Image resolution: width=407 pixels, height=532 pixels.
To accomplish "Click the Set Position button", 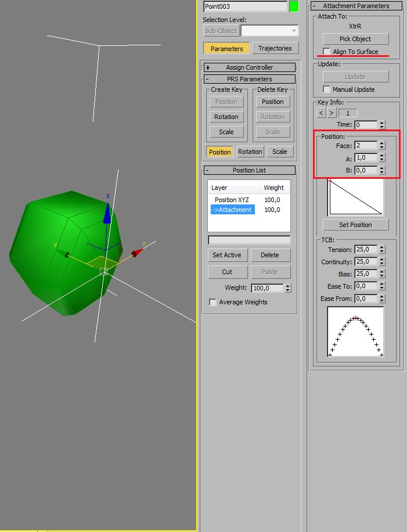I will coord(355,225).
